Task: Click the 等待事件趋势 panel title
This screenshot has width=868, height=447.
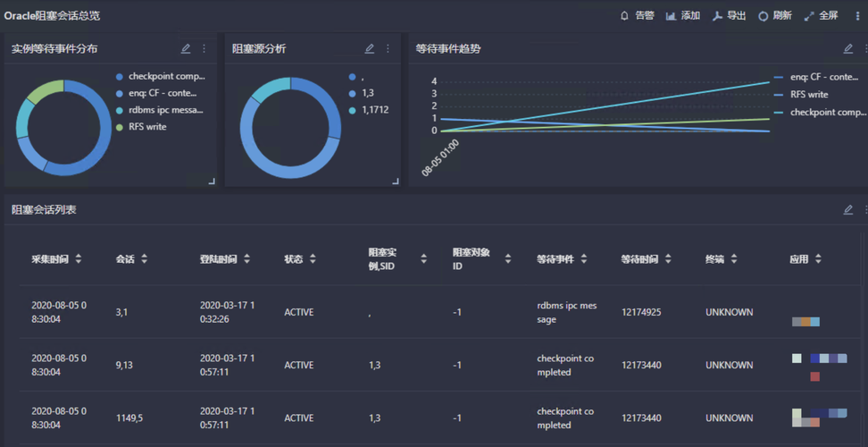Action: pyautogui.click(x=447, y=49)
